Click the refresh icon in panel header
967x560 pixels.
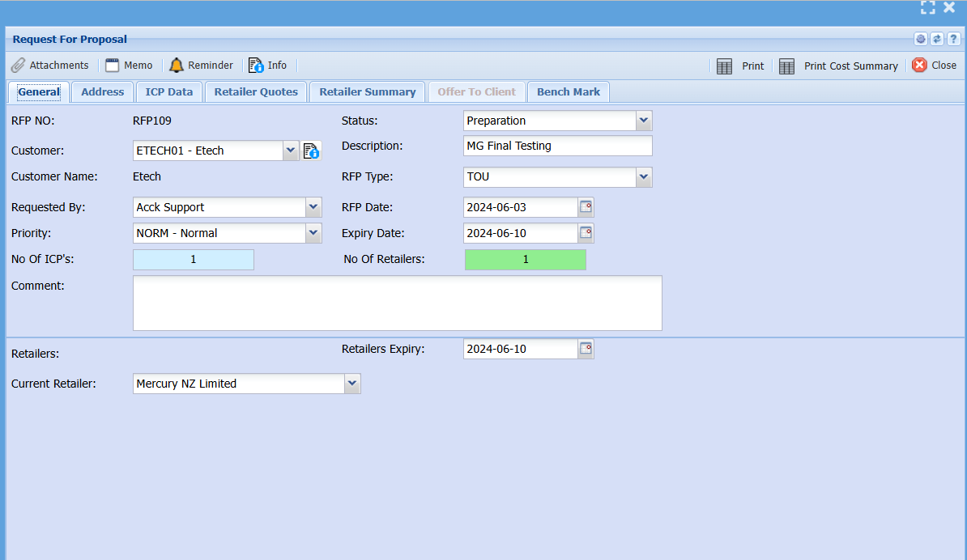coord(937,40)
